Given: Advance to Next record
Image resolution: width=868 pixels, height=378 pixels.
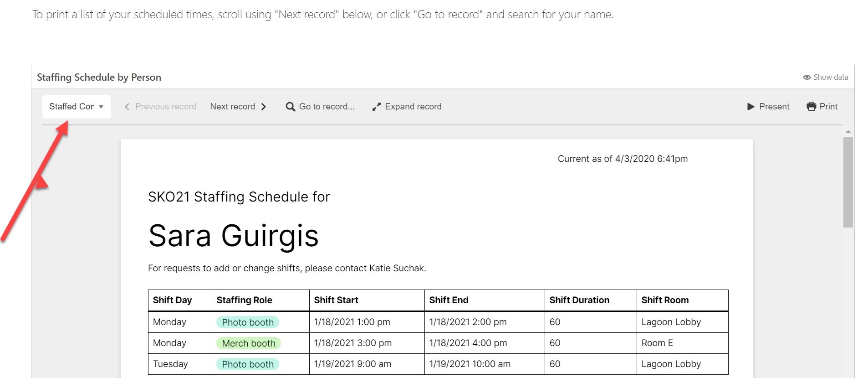Looking at the screenshot, I should coord(238,107).
